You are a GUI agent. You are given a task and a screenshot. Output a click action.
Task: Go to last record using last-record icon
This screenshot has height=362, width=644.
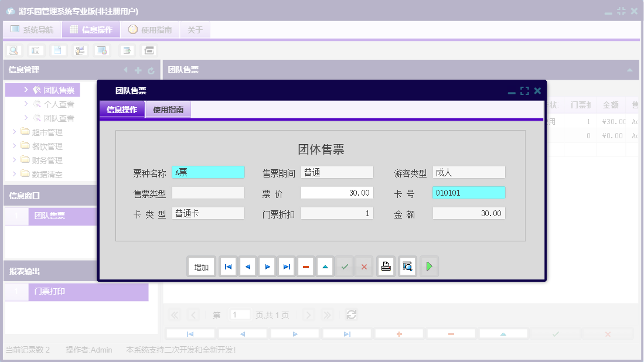click(x=286, y=266)
